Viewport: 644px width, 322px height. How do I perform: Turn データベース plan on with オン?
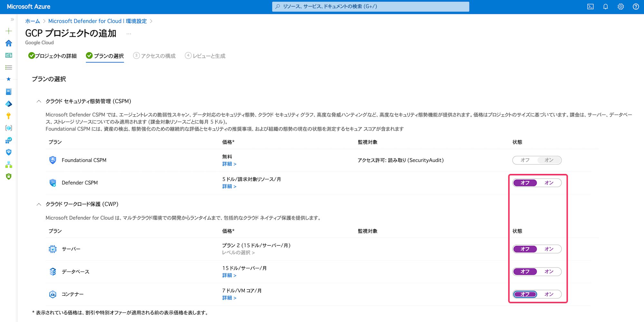[549, 272]
